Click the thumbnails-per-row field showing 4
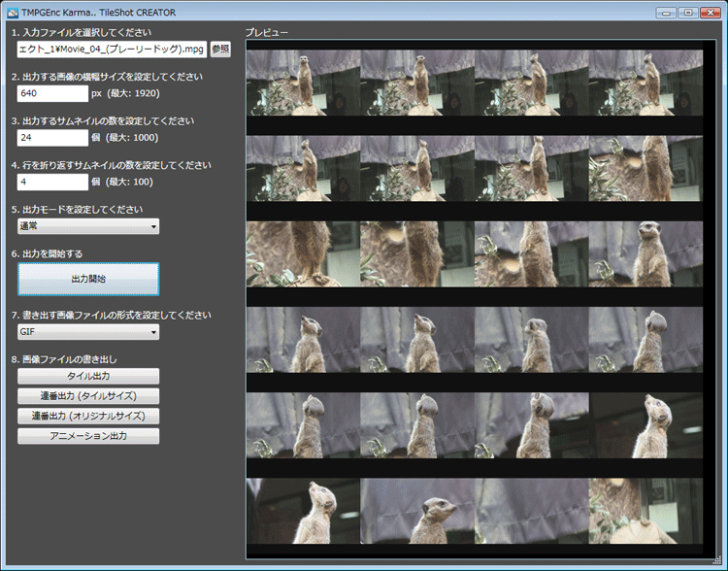 pos(53,182)
